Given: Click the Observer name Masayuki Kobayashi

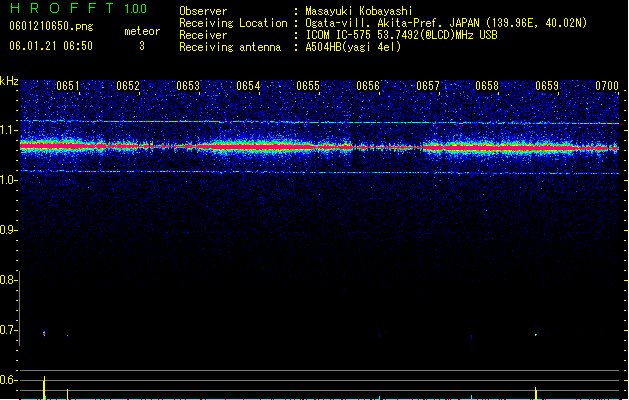Looking at the screenshot, I should coord(359,11).
